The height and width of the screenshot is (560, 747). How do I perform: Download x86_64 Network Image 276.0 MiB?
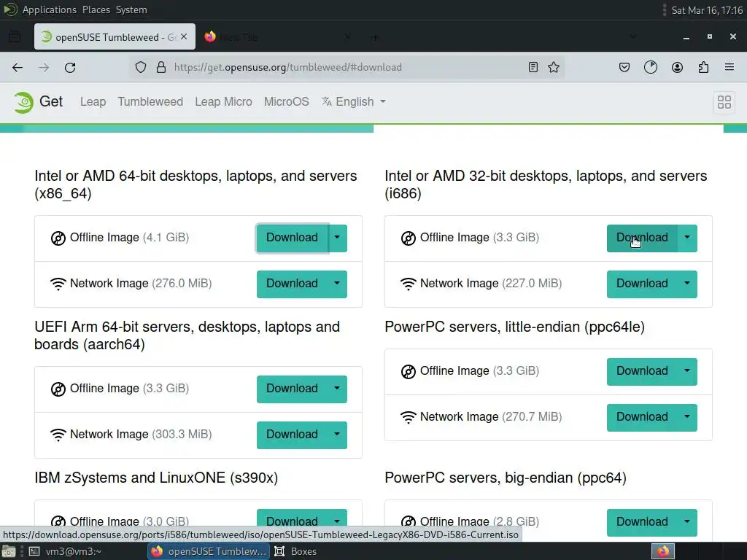[x=292, y=284]
